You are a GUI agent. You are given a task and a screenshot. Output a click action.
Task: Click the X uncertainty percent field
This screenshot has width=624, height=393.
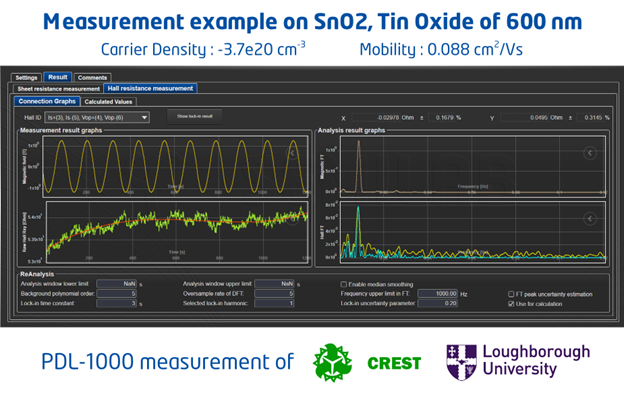[x=445, y=118]
